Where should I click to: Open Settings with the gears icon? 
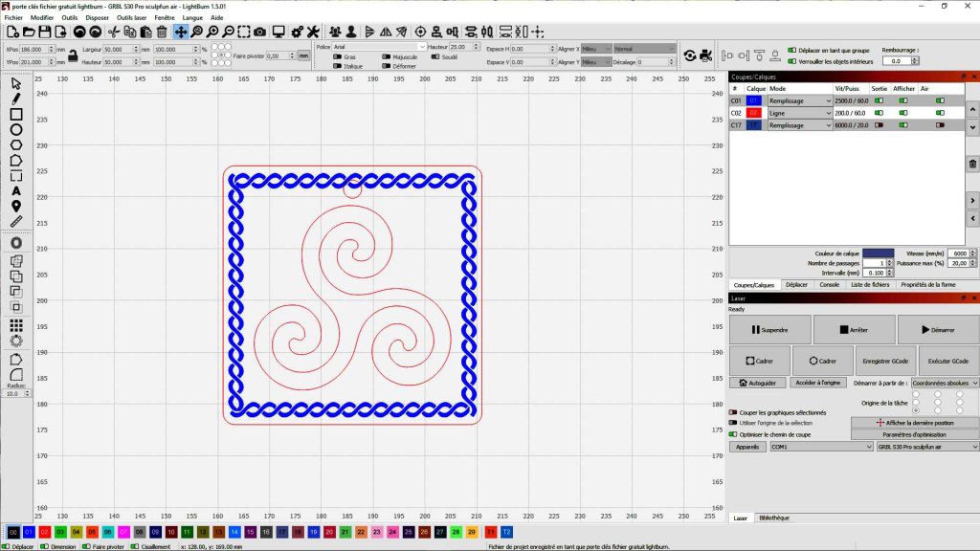(x=298, y=32)
